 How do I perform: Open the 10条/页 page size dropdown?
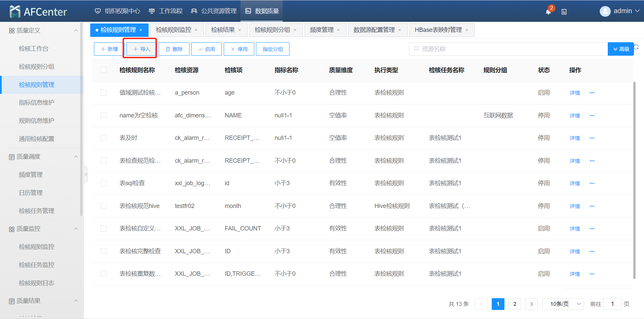click(563, 304)
